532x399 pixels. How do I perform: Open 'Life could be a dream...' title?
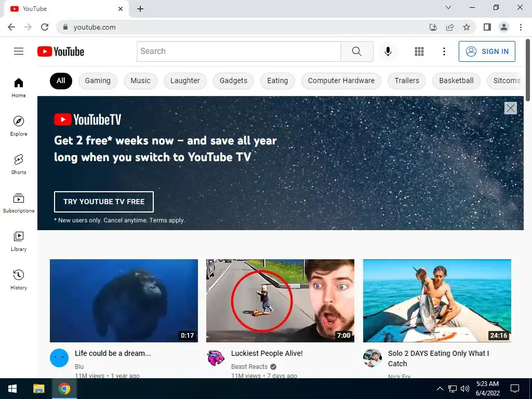tap(113, 353)
